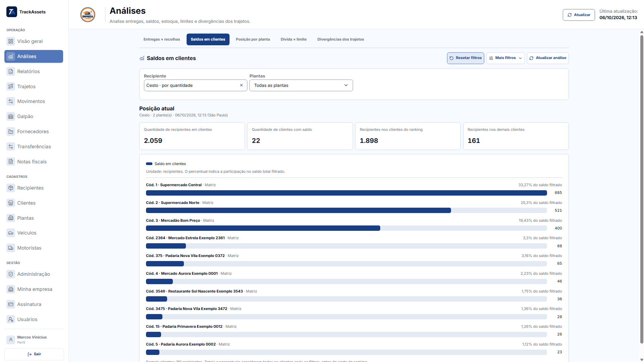This screenshot has width=644, height=362.
Task: Open Divergências dos trajetos tab
Action: (x=341, y=39)
